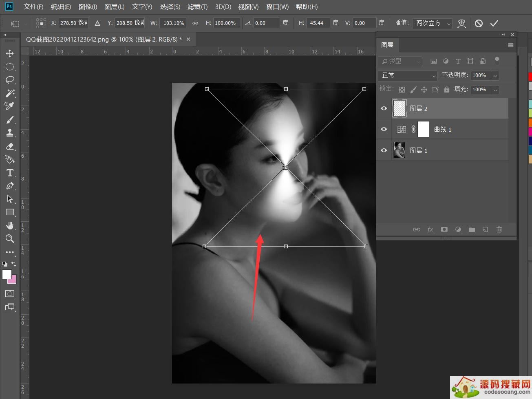Select the Zoom tool
532x399 pixels.
[x=10, y=239]
